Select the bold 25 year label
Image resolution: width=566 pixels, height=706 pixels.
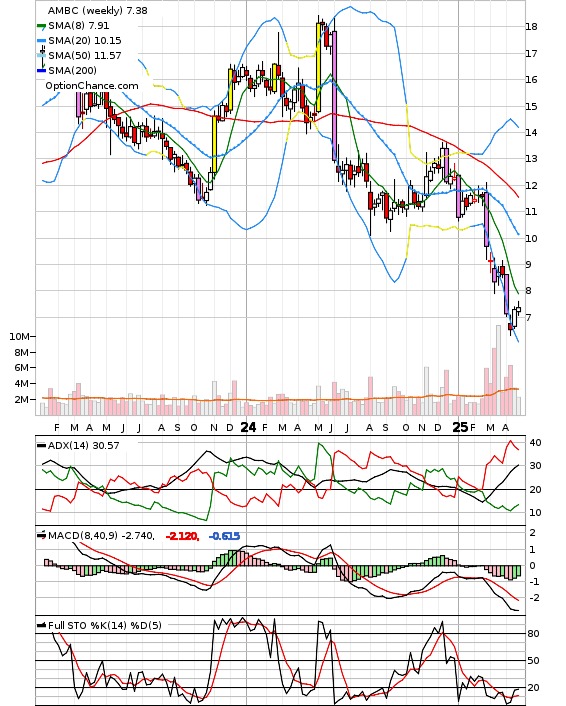(460, 427)
